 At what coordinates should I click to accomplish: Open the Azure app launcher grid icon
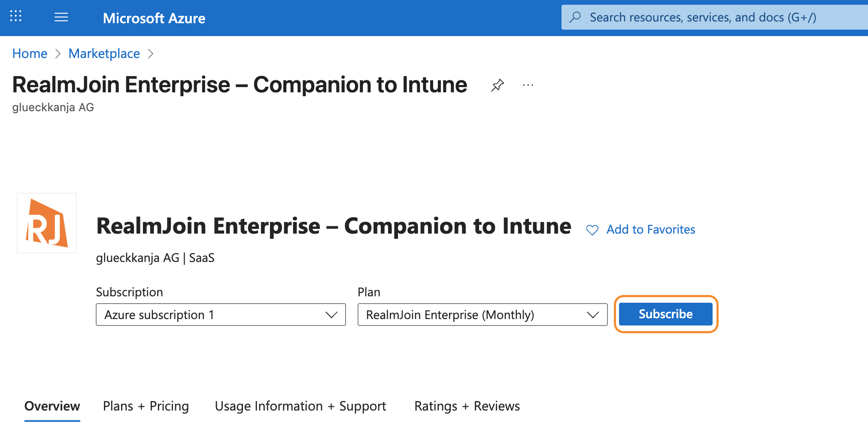(16, 17)
